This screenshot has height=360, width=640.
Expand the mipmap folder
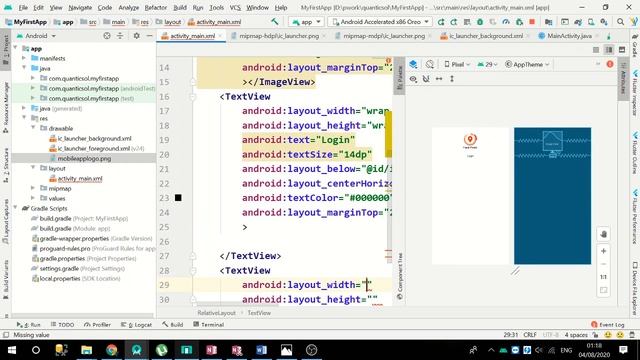click(x=33, y=188)
